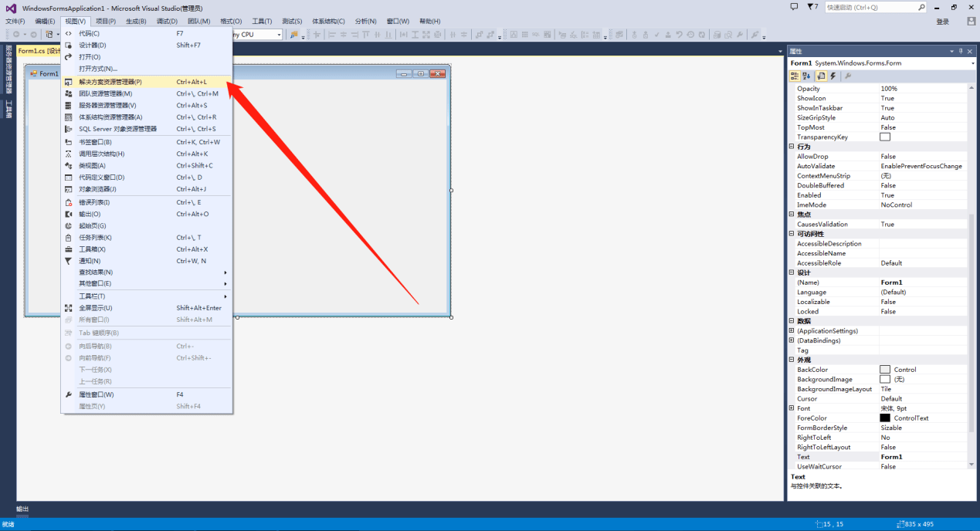Close the Properties panel
The height and width of the screenshot is (531, 980).
(971, 51)
